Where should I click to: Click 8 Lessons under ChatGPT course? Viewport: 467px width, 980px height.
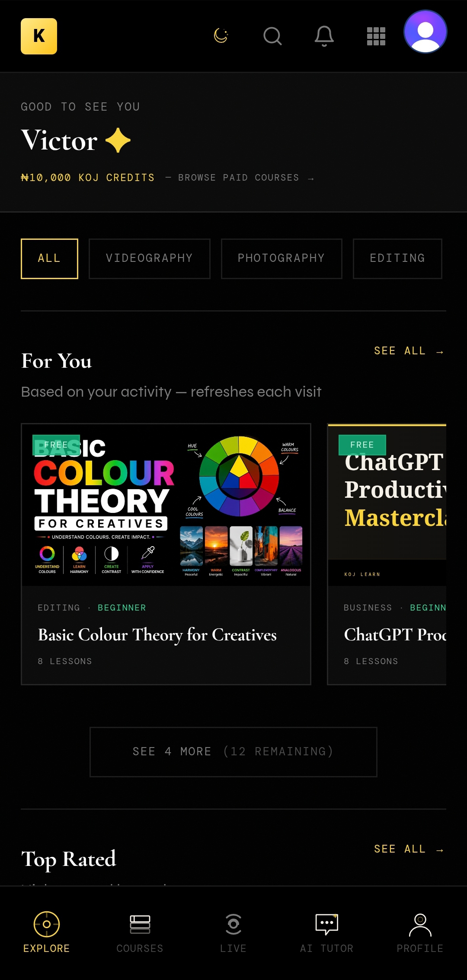(371, 661)
